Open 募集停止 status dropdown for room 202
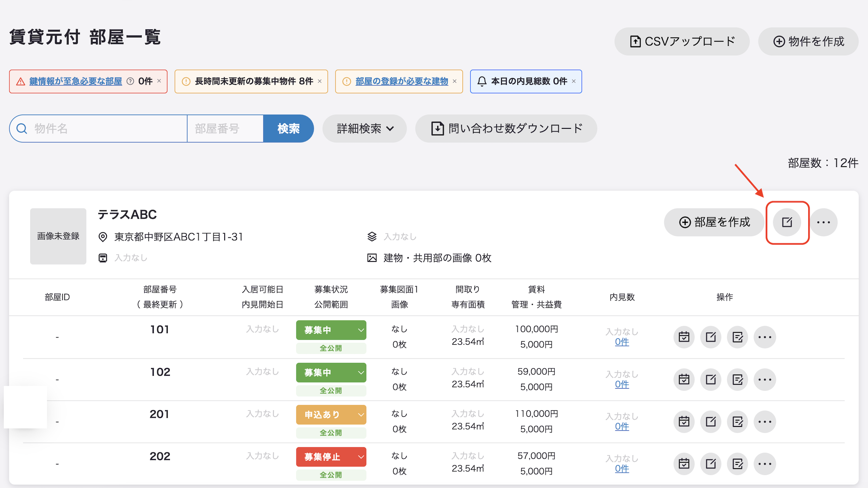This screenshot has width=868, height=488. 331,457
